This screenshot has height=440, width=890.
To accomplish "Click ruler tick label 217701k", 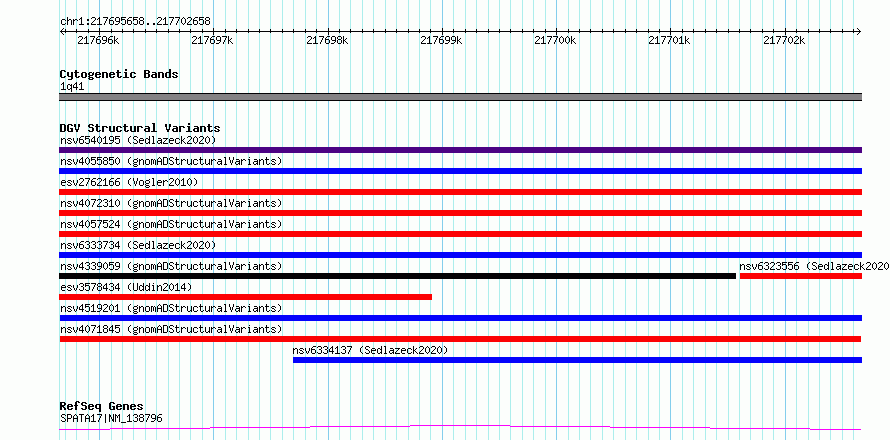I will point(670,40).
